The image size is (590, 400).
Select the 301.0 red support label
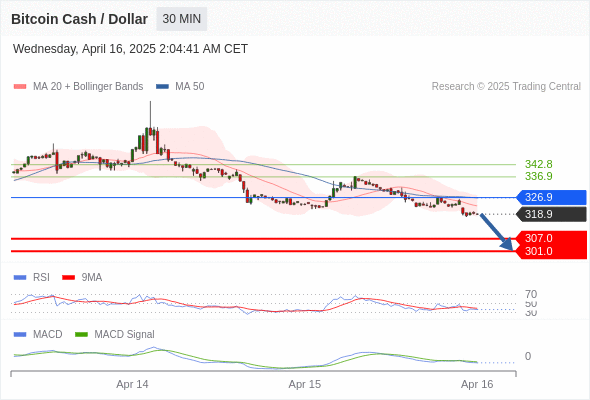tap(551, 252)
